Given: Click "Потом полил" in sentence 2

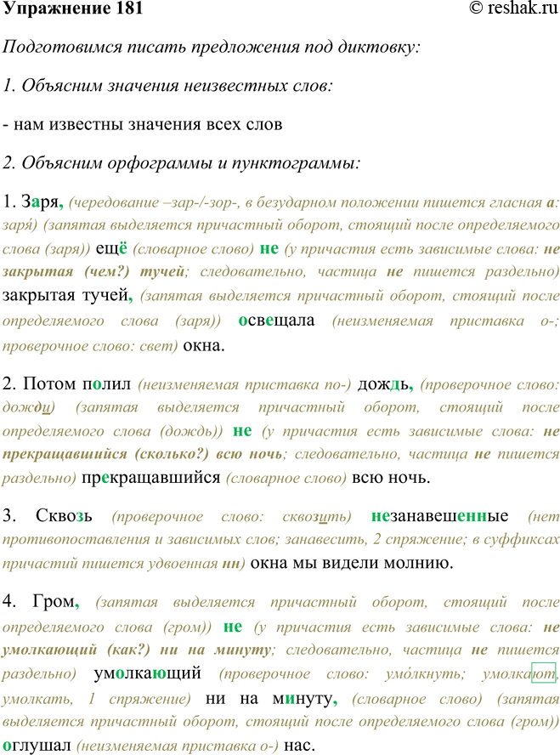Looking at the screenshot, I should [x=77, y=383].
